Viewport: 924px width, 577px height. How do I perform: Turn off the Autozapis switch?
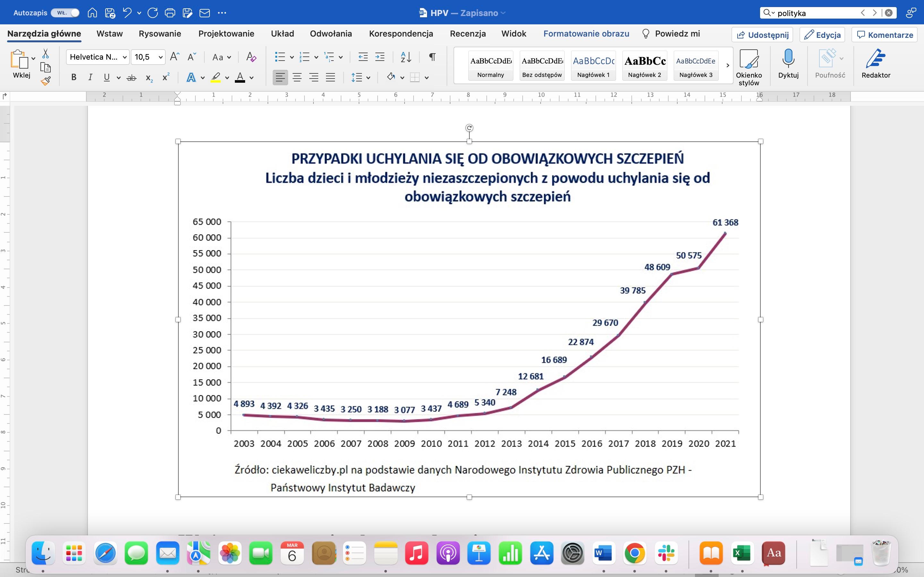65,13
